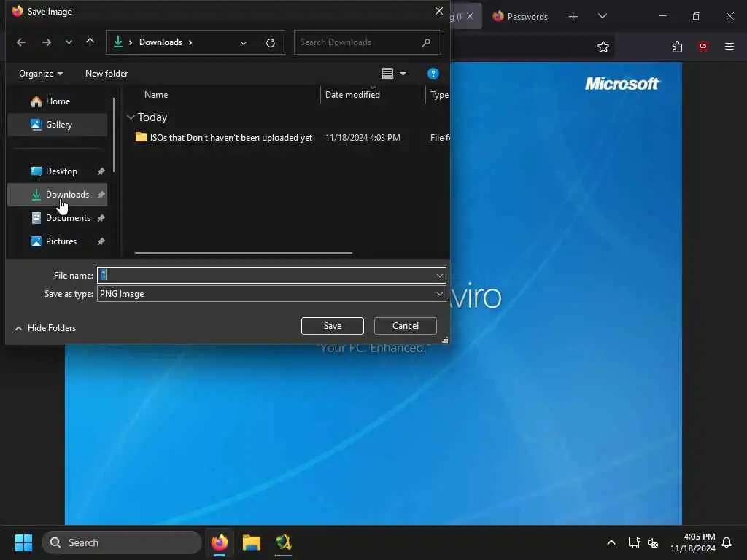Open a new Firefox tab

[573, 17]
